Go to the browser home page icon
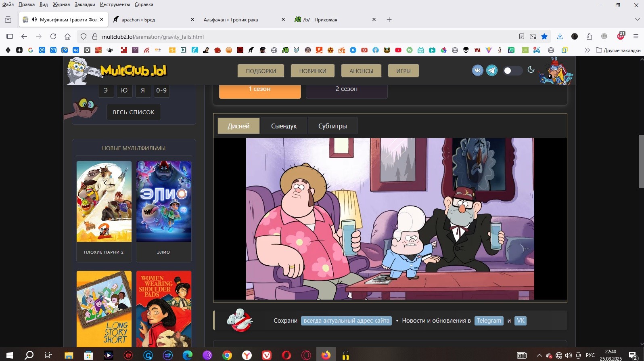Image resolution: width=644 pixels, height=361 pixels. [68, 36]
